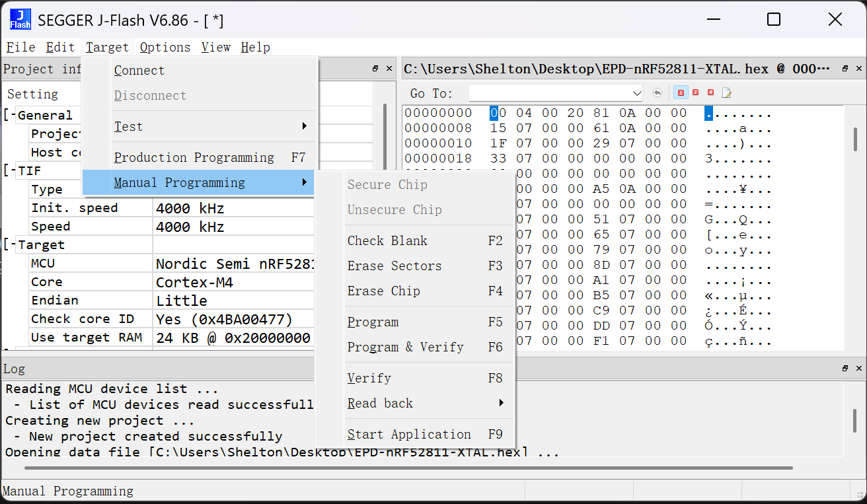Undock the hex file data panel
This screenshot has height=504, width=867.
tap(845, 69)
